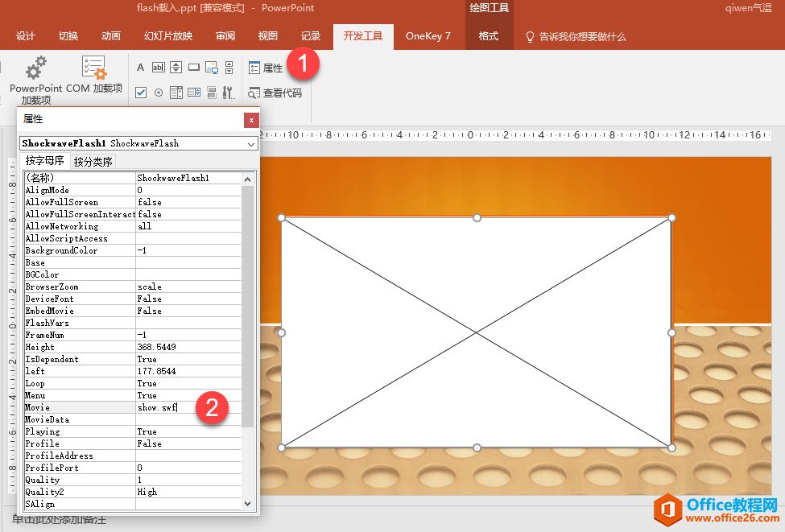Close the 属性 properties panel
This screenshot has height=532, width=785.
coord(251,120)
